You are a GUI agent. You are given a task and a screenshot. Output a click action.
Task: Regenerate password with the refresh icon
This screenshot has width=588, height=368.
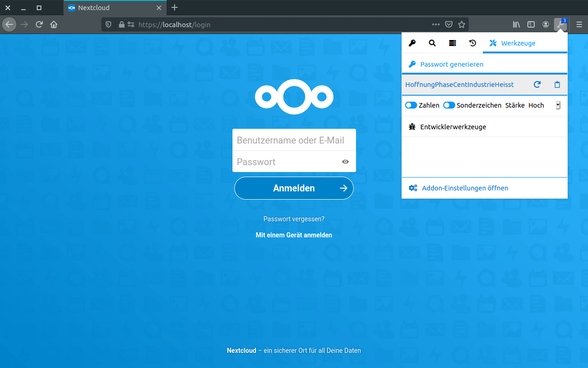[x=537, y=85]
